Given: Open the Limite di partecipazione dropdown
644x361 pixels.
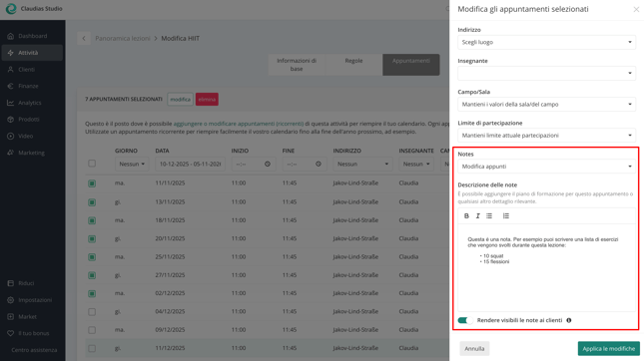Looking at the screenshot, I should coord(547,136).
